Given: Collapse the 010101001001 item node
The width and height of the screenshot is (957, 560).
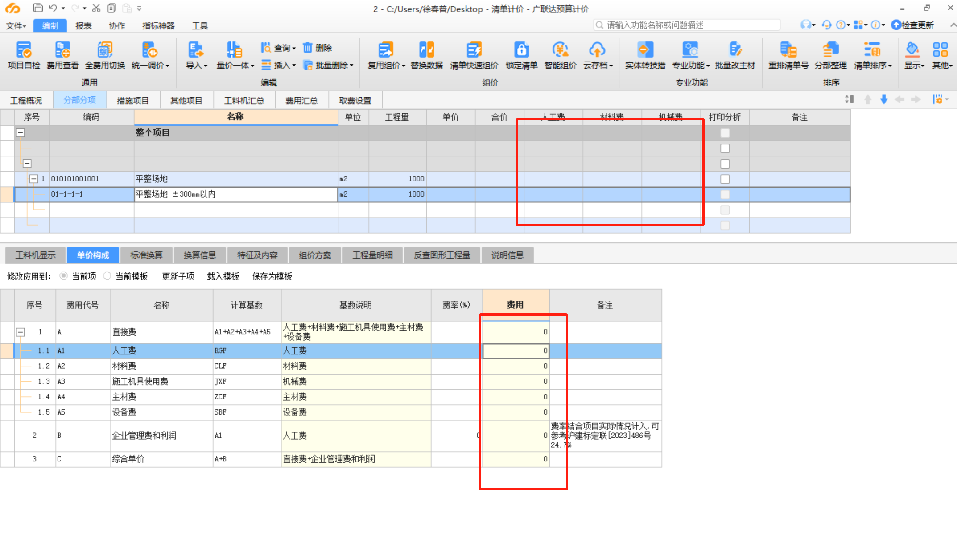Looking at the screenshot, I should click(x=33, y=179).
